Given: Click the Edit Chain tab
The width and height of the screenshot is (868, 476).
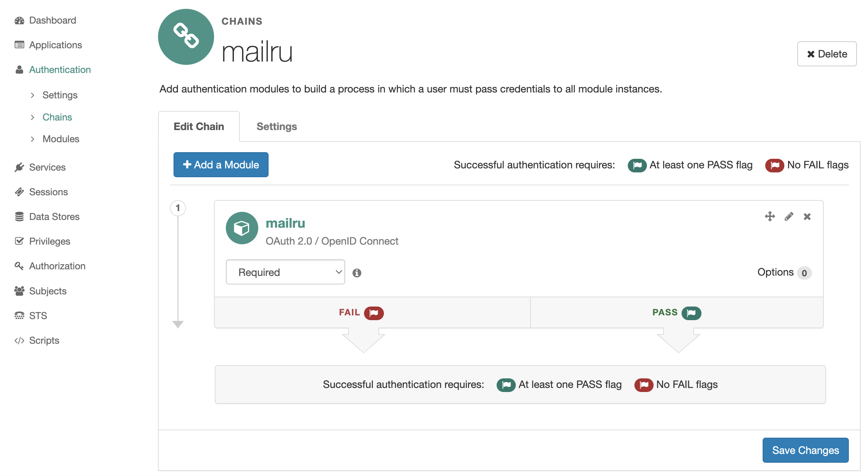Looking at the screenshot, I should click(199, 126).
